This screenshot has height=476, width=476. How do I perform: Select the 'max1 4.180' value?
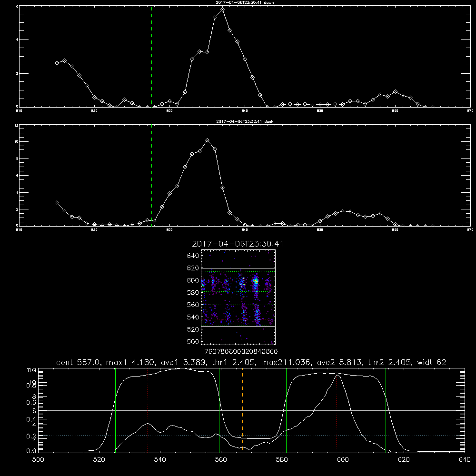pos(129,362)
